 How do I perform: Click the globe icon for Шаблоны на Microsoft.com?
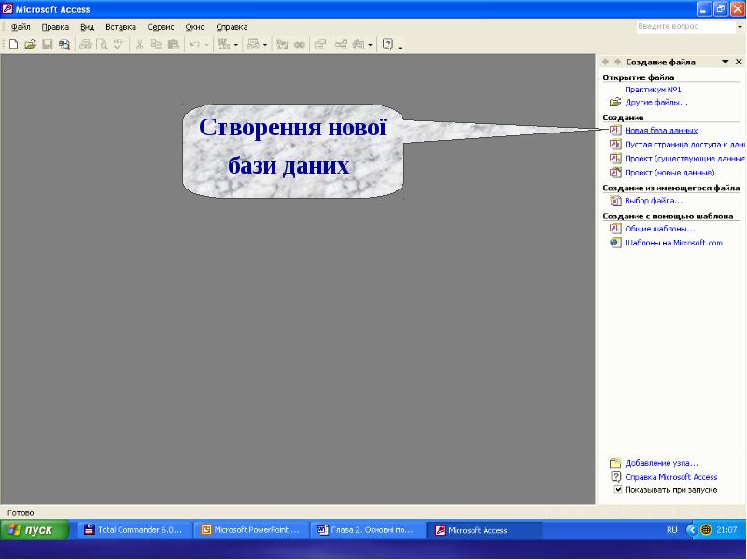pos(615,243)
